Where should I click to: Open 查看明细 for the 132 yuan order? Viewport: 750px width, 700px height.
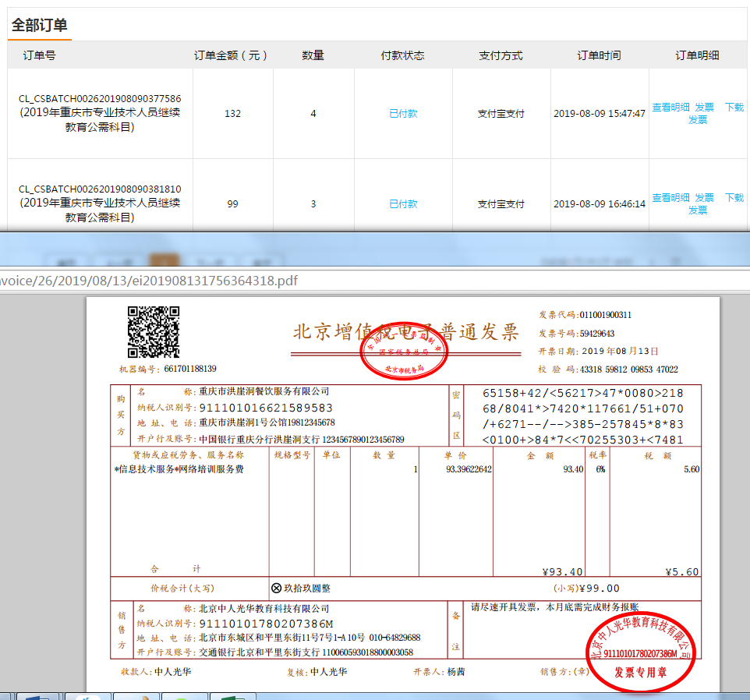[670, 107]
